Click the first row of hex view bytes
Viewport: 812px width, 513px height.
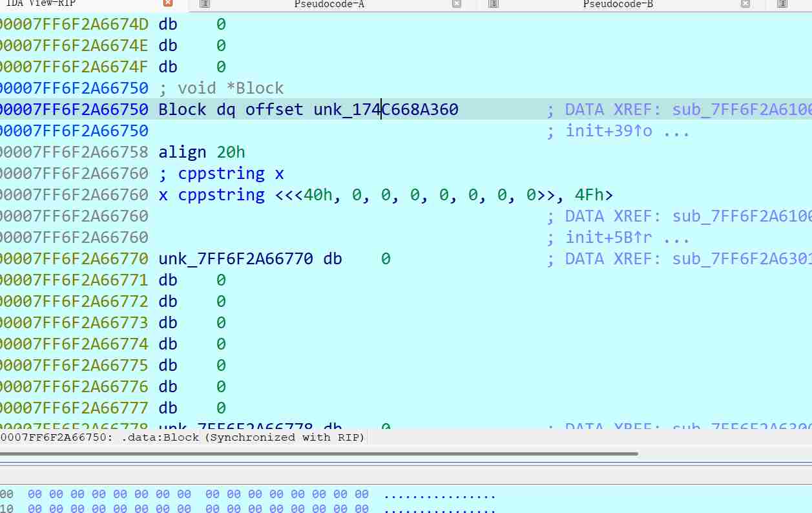(x=198, y=494)
